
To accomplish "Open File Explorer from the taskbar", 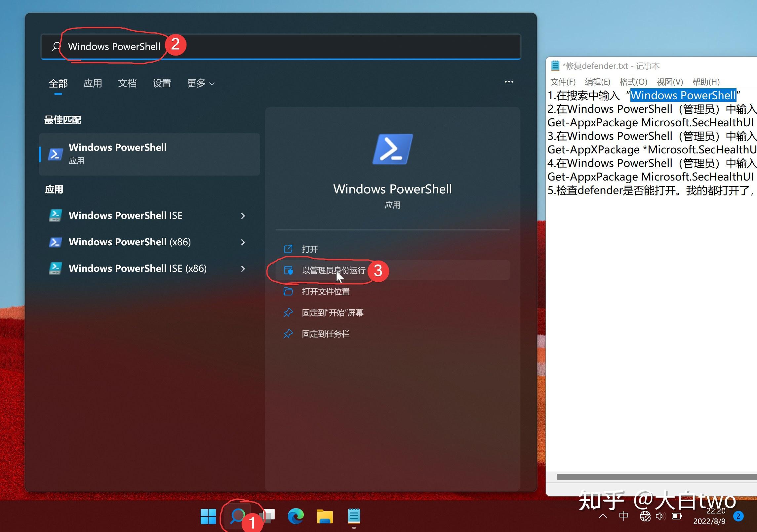I will 325,516.
